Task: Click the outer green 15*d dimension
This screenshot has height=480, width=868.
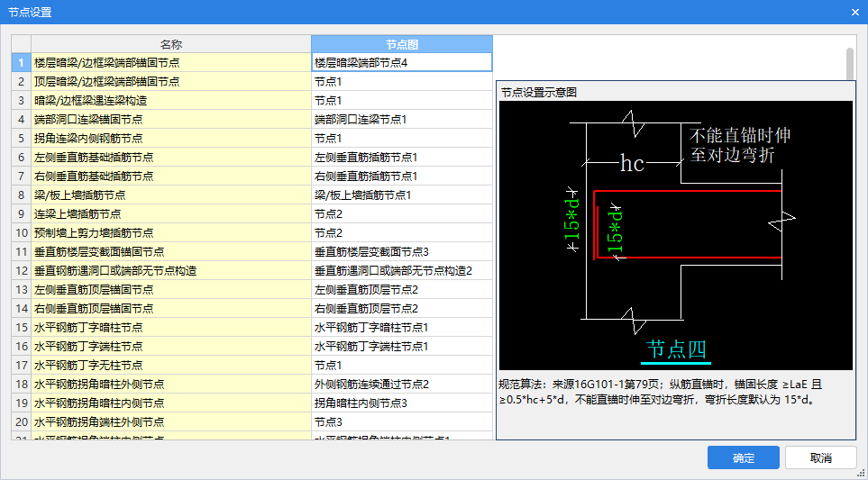Action: tap(572, 220)
